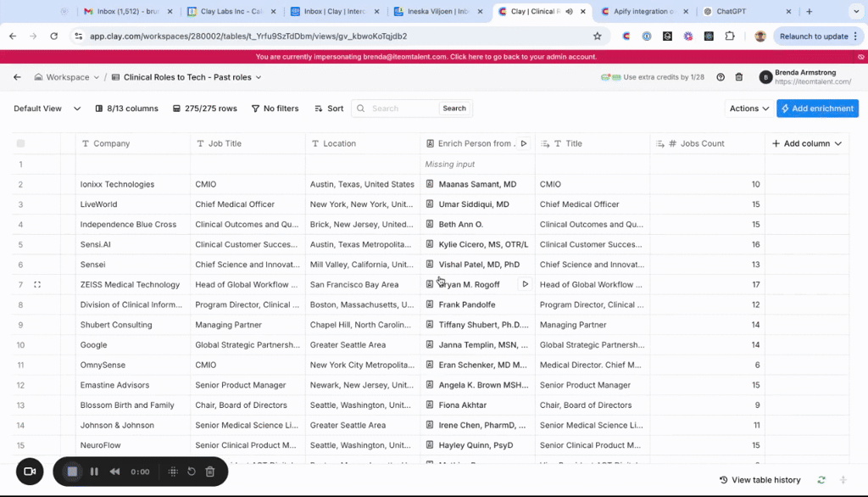This screenshot has width=868, height=497.
Task: Pause the screen recording
Action: tap(94, 472)
